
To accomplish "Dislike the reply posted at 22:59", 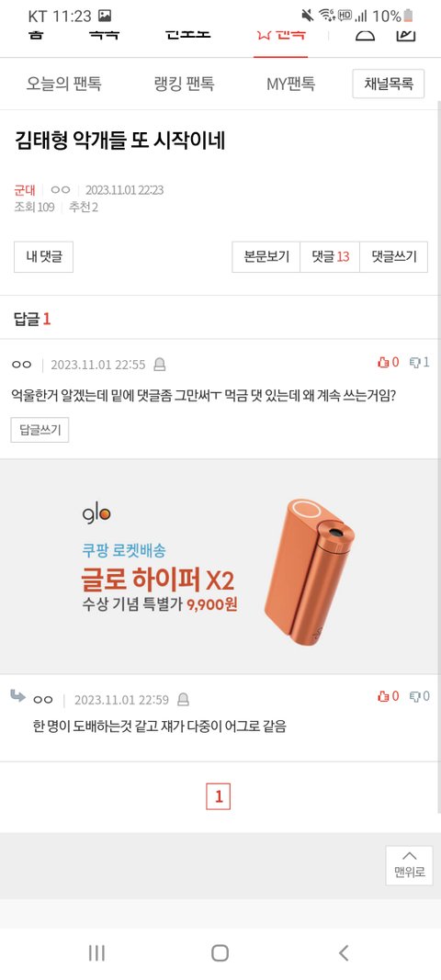I will click(414, 696).
